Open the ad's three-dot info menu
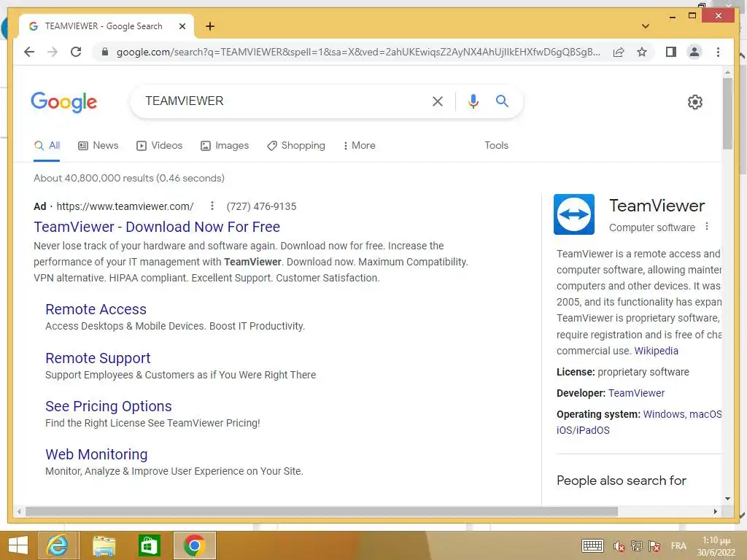This screenshot has height=560, width=747. (212, 206)
